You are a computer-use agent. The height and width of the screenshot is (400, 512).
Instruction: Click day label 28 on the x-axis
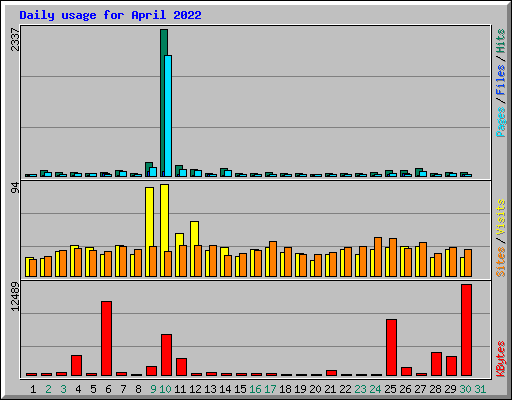(x=435, y=389)
